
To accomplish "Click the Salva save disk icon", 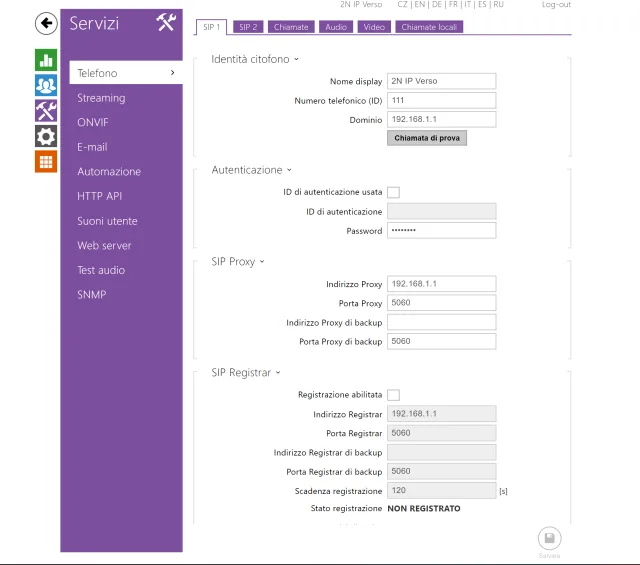I will click(x=549, y=538).
